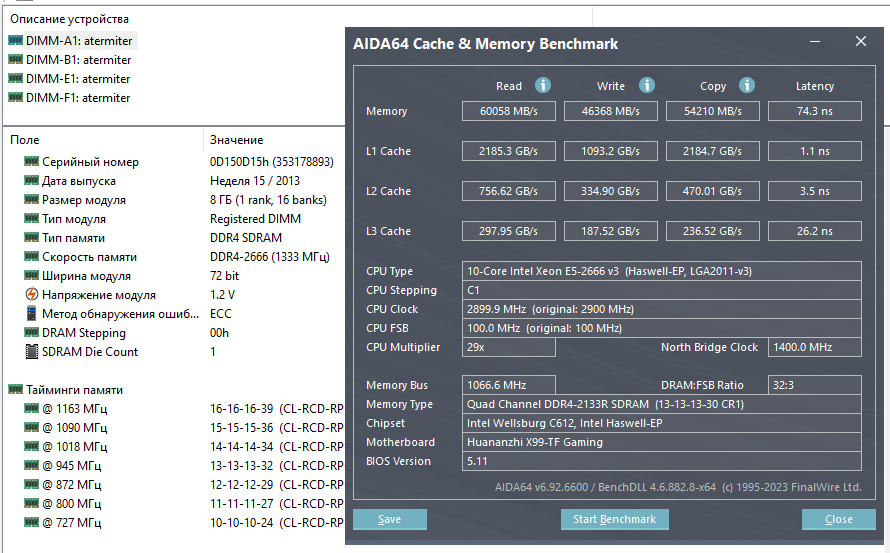The height and width of the screenshot is (553, 890).
Task: Click the @ 1090 МГц timing icon
Action: coord(32,428)
